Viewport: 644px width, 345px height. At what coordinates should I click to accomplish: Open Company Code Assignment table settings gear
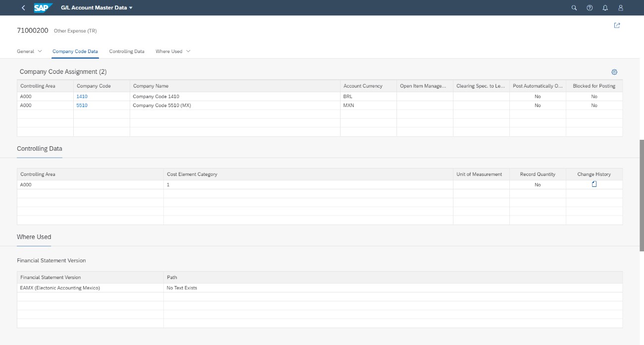[x=614, y=72]
